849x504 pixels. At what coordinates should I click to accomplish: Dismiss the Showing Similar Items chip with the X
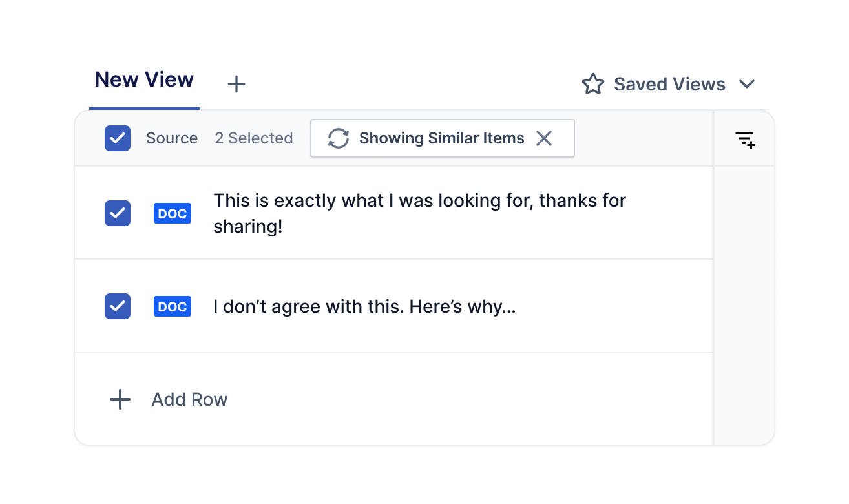(544, 138)
